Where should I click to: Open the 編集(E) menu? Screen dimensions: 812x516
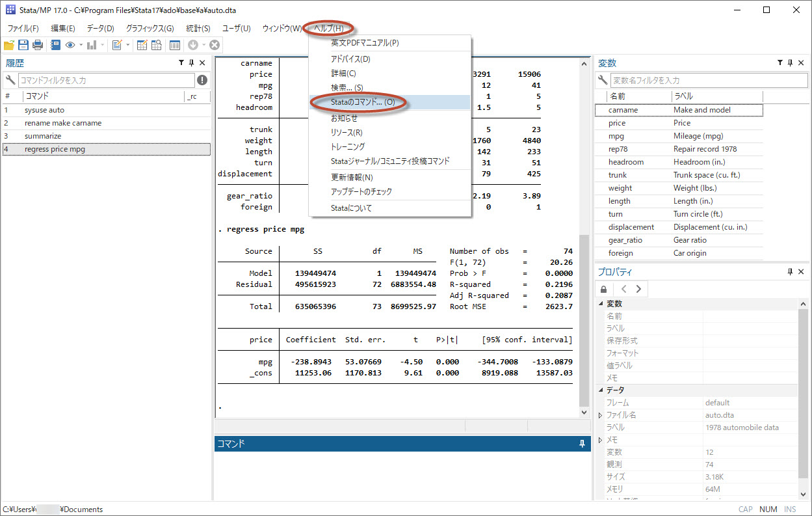[63, 29]
